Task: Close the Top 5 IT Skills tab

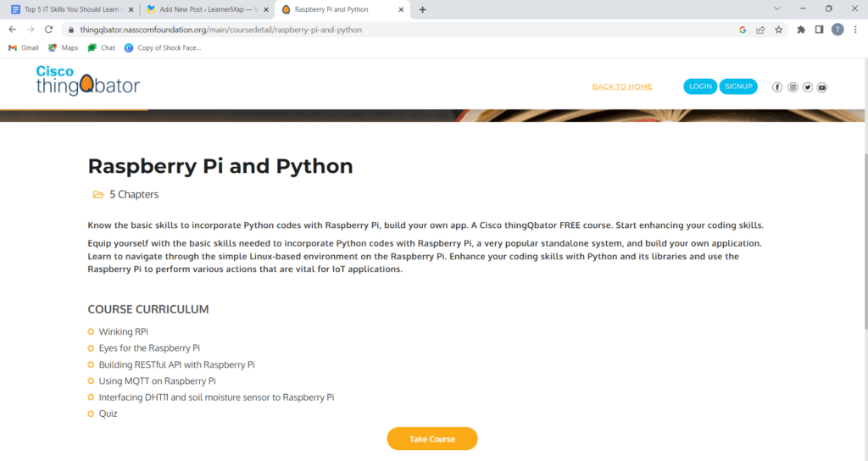Action: click(x=131, y=9)
